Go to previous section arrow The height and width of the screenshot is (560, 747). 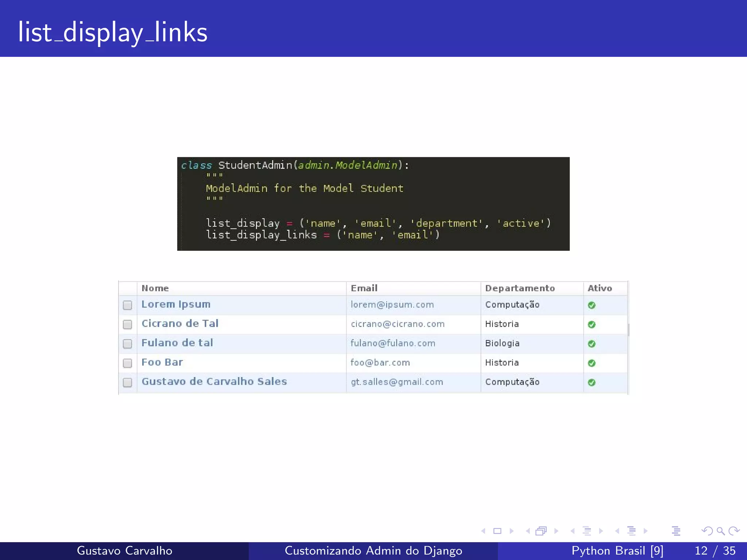tap(617, 531)
